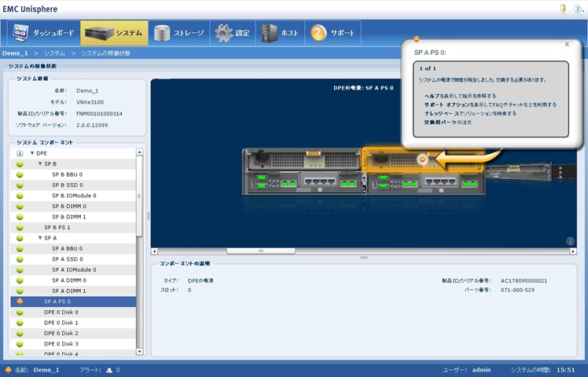Click システム in the breadcrumb
Viewport: 588px width, 377px height.
tap(55, 53)
